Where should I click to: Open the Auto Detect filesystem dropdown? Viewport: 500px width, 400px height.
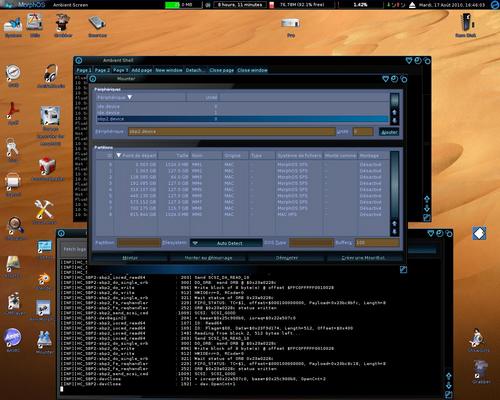[226, 243]
